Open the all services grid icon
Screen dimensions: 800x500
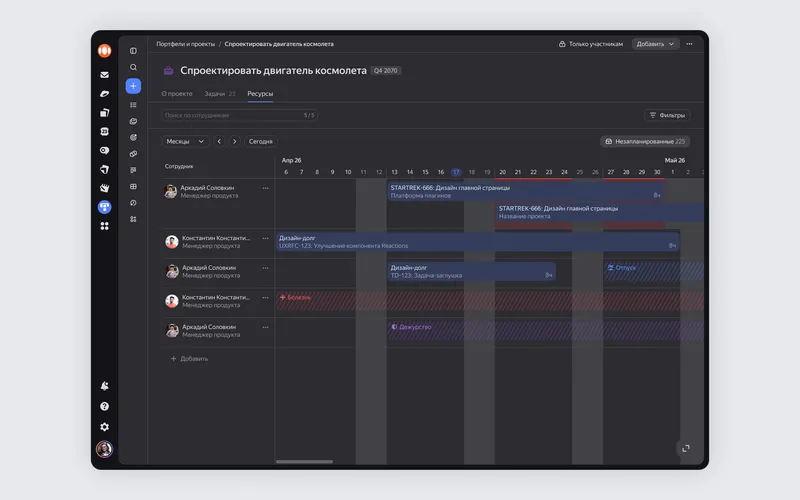(105, 226)
